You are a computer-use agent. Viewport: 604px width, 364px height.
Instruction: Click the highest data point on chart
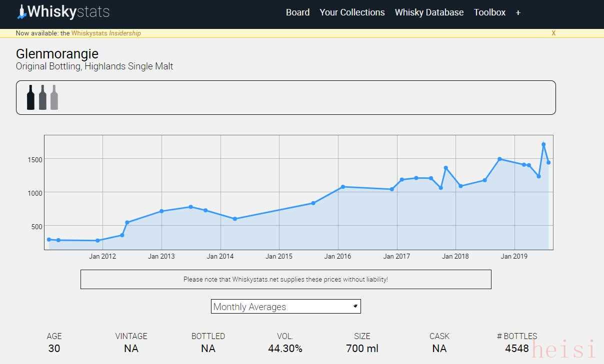pos(543,144)
